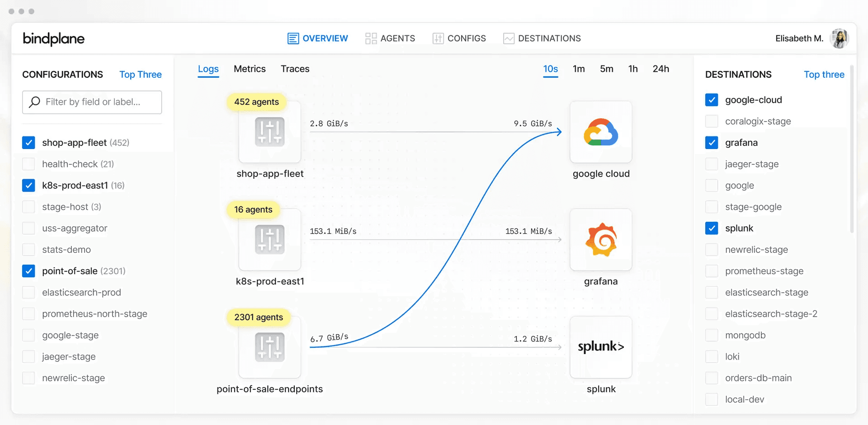The height and width of the screenshot is (425, 868).
Task: Click the Overview list icon
Action: pos(293,38)
